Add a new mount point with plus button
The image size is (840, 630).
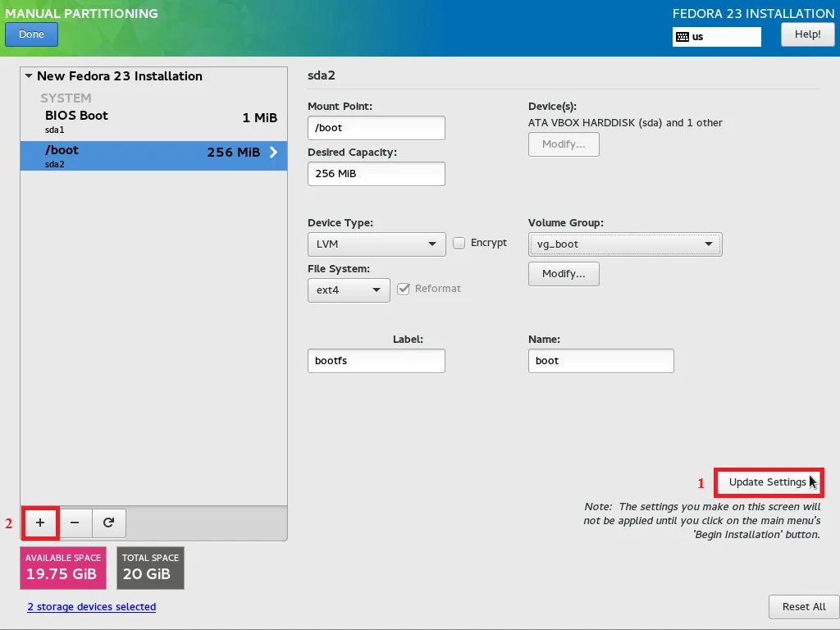click(x=40, y=523)
